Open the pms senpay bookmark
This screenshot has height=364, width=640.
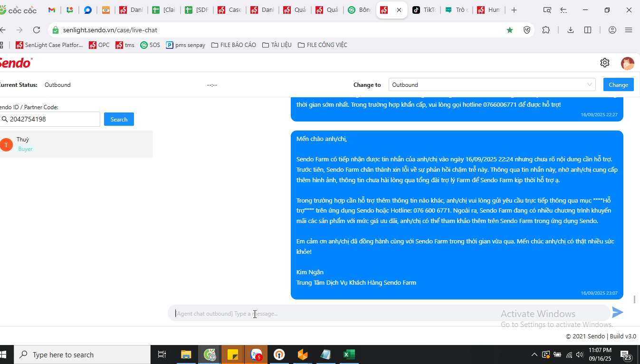186,45
